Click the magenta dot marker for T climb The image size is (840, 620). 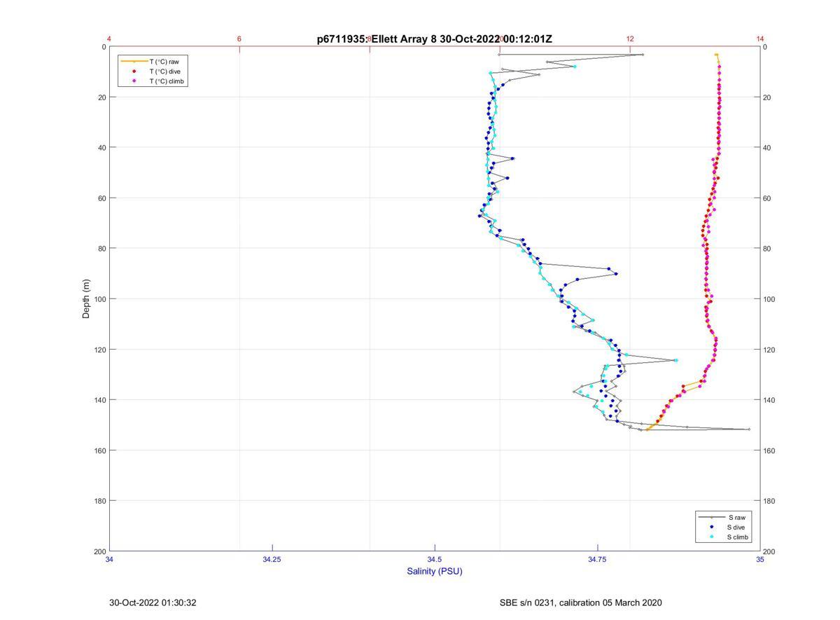[134, 81]
